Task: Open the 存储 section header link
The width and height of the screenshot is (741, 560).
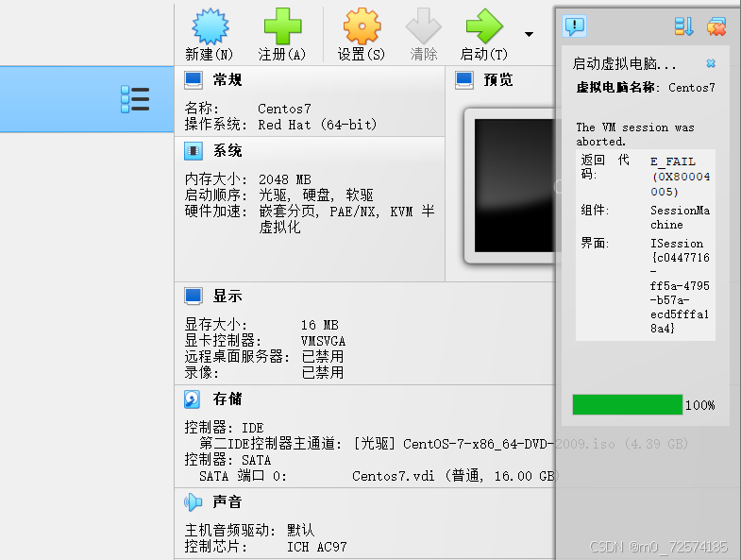Action: pyautogui.click(x=227, y=399)
